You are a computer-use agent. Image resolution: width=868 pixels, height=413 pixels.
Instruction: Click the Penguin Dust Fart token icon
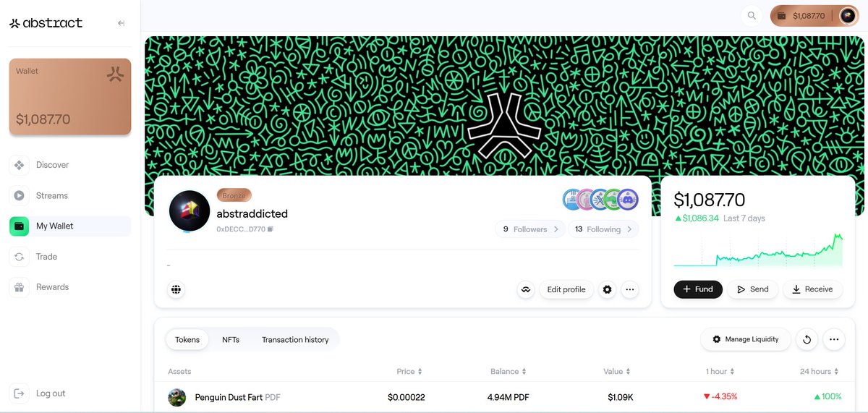coord(177,397)
